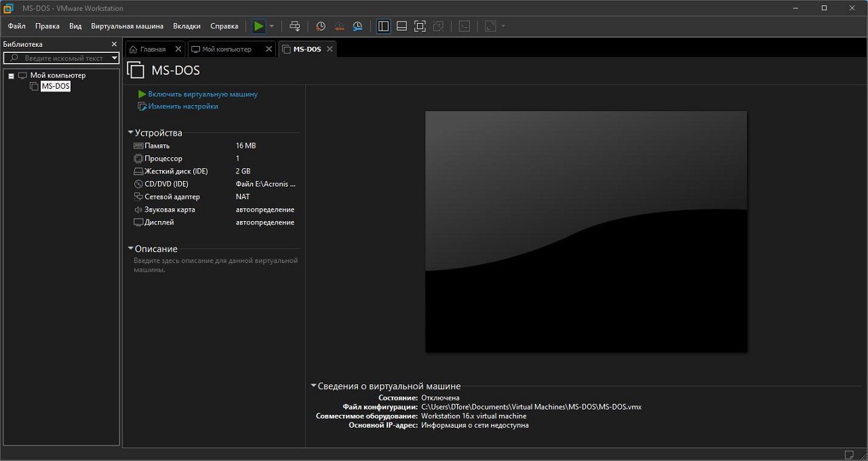Click the thumbnail bar view icon
Screen dimensions: 868x461
pos(401,26)
